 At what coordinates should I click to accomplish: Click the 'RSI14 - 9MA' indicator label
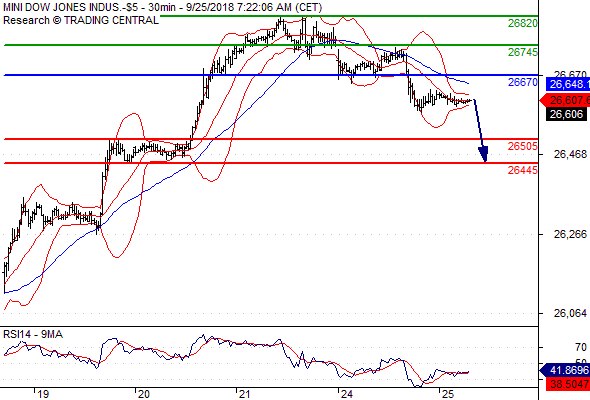tap(33, 334)
